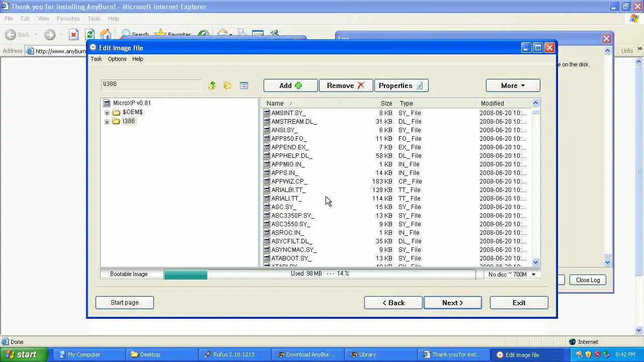Select the APPEND.EX_ file row
The height and width of the screenshot is (362, 644).
pos(395,147)
